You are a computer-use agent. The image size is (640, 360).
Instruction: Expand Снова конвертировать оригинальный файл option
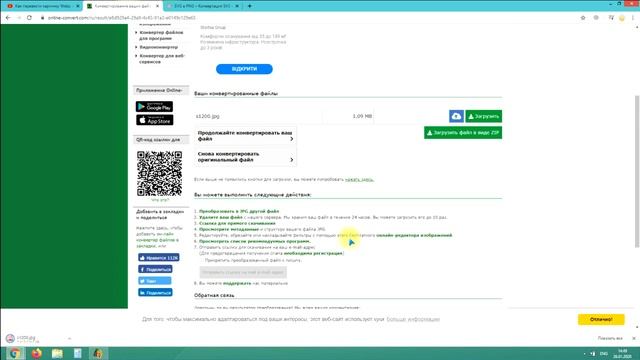pos(245,157)
